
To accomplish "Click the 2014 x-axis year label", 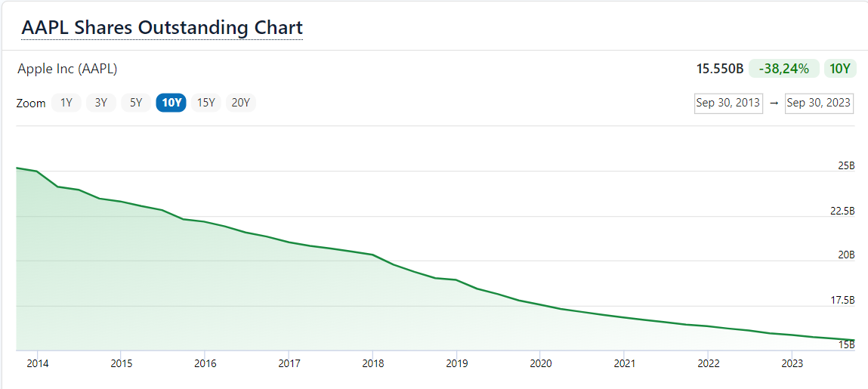I will point(37,363).
